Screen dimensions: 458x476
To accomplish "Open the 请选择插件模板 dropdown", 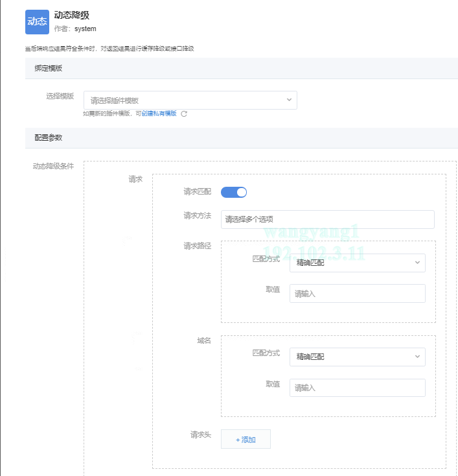I will [190, 100].
